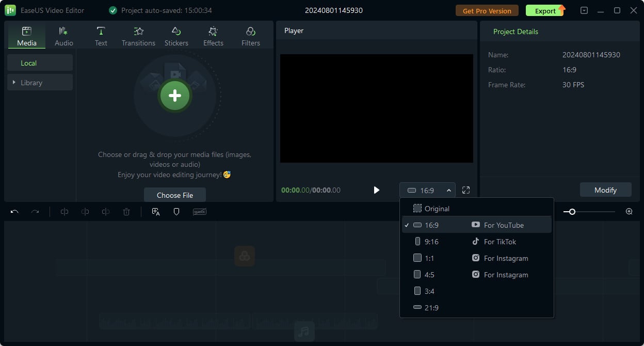Click the TikTok icon in ratio list
The width and height of the screenshot is (644, 346).
tap(476, 241)
